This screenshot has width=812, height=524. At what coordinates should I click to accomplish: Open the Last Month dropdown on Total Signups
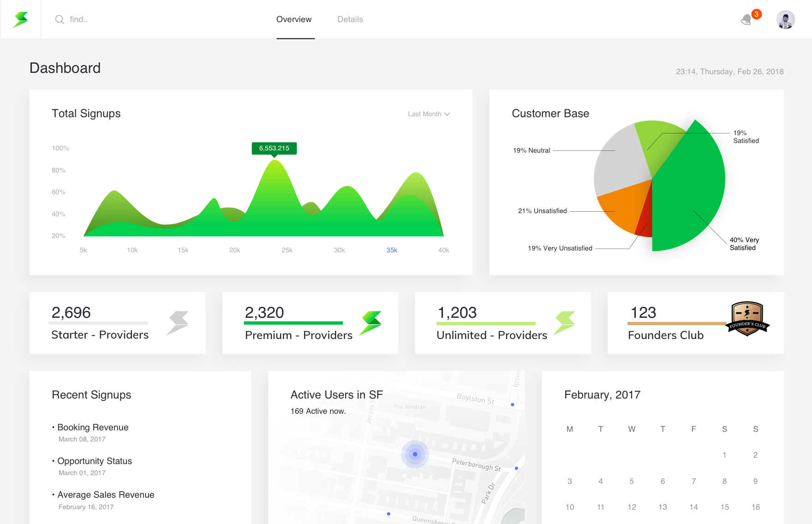point(428,113)
